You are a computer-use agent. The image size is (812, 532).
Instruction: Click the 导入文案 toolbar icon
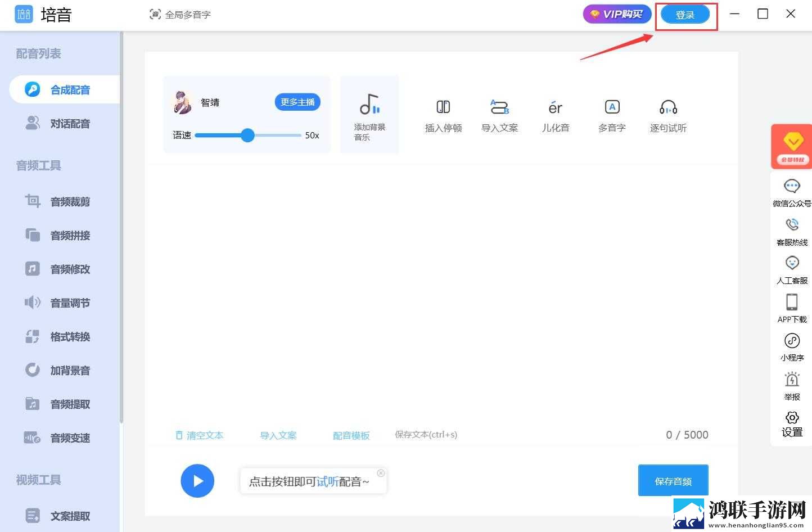point(499,107)
